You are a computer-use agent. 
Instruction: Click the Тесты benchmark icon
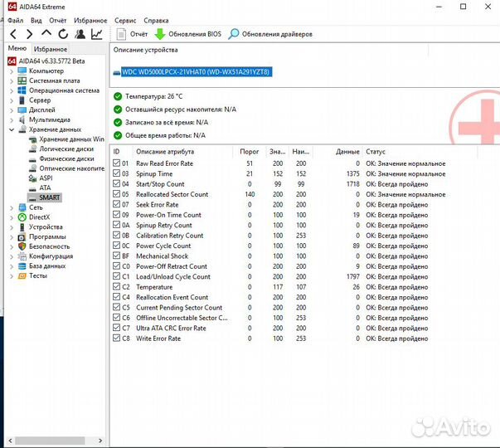tap(22, 275)
